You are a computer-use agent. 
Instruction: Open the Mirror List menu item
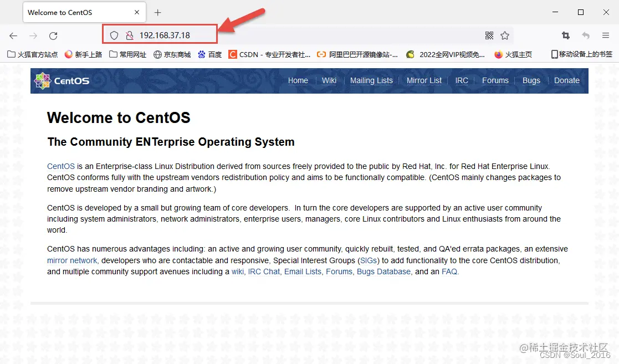[424, 80]
